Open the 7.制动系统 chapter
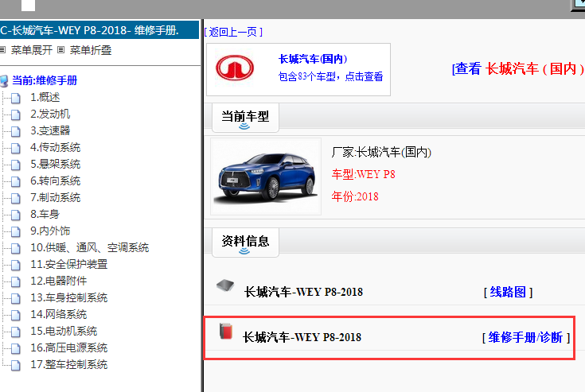The width and height of the screenshot is (585, 392). 55,197
